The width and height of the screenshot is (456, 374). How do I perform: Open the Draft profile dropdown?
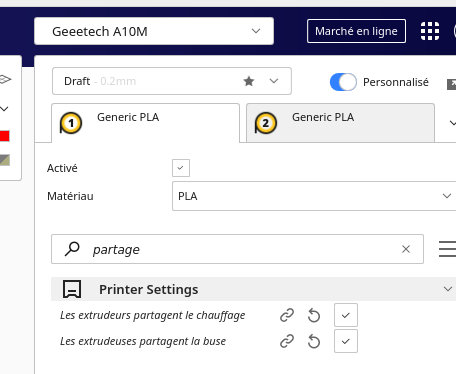click(x=172, y=81)
